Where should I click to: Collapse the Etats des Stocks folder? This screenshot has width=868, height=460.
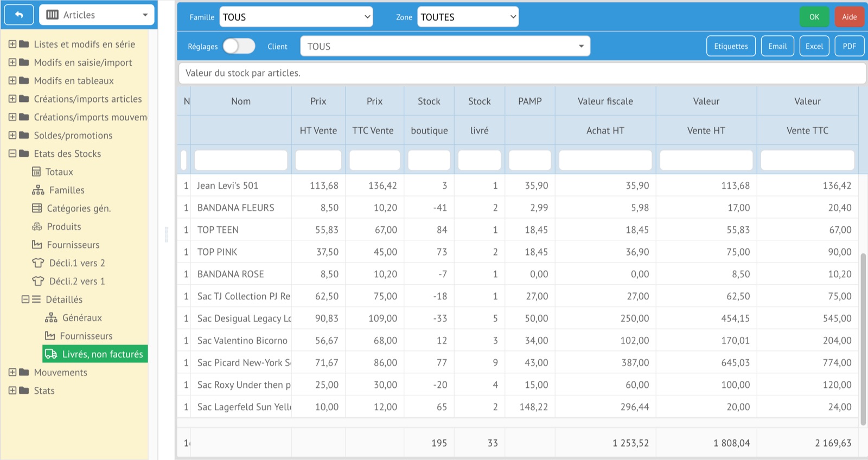(x=12, y=154)
